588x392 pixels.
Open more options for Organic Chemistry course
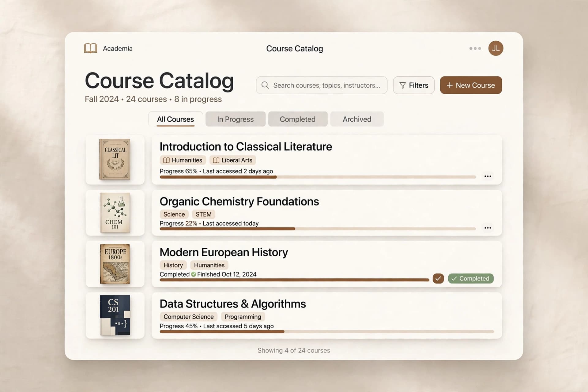pos(488,228)
